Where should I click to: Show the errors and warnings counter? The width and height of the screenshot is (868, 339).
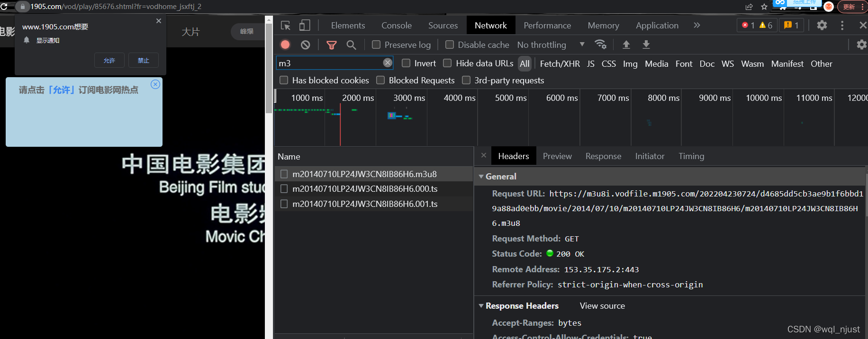coord(757,25)
